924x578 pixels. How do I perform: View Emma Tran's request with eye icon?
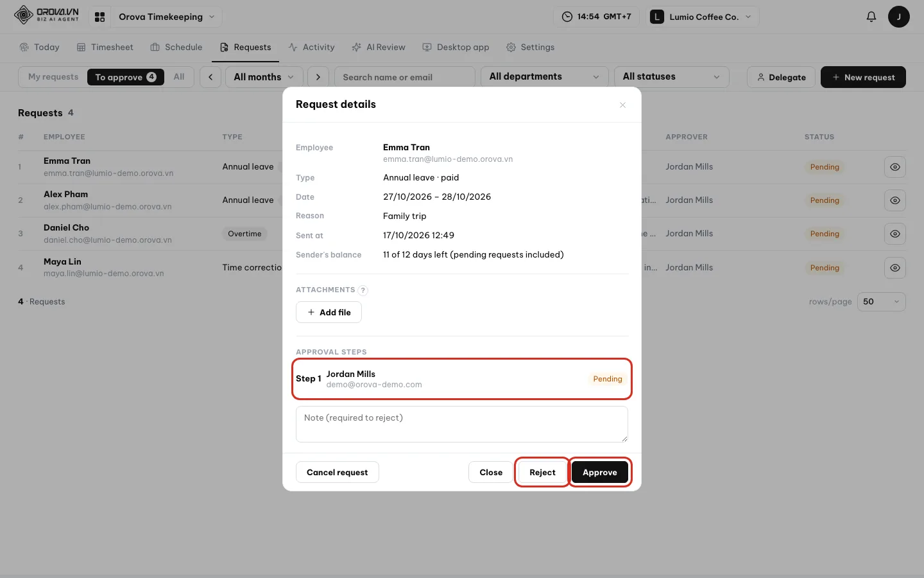pos(895,167)
